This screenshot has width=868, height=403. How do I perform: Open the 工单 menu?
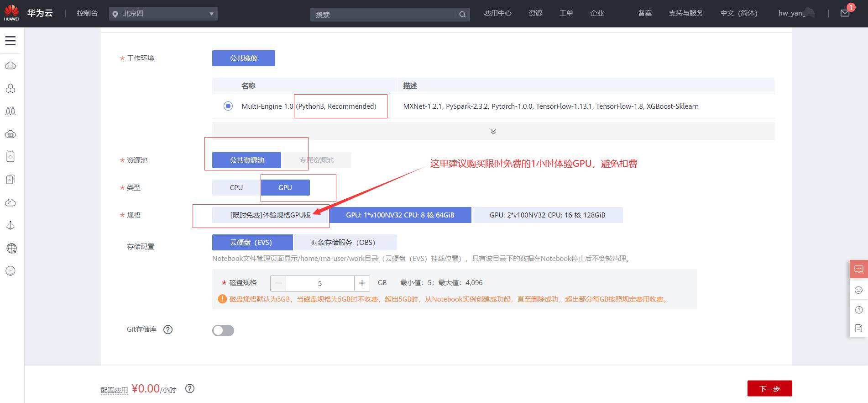click(x=566, y=13)
